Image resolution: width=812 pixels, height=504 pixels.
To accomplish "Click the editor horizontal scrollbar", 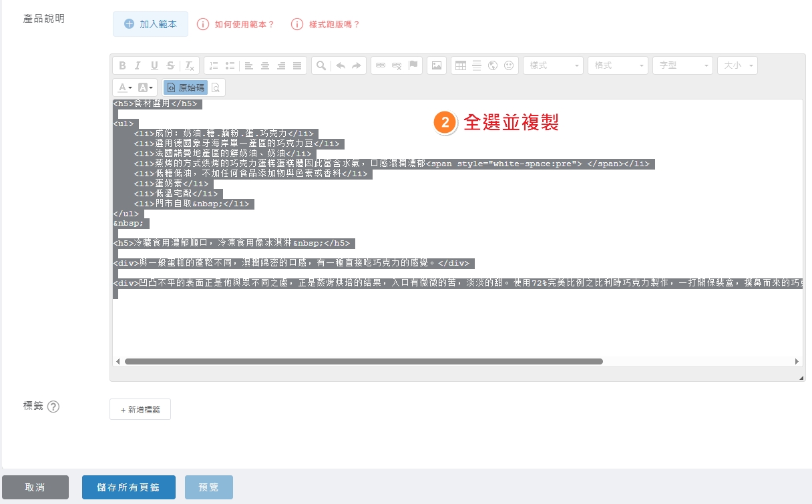I will [x=364, y=361].
